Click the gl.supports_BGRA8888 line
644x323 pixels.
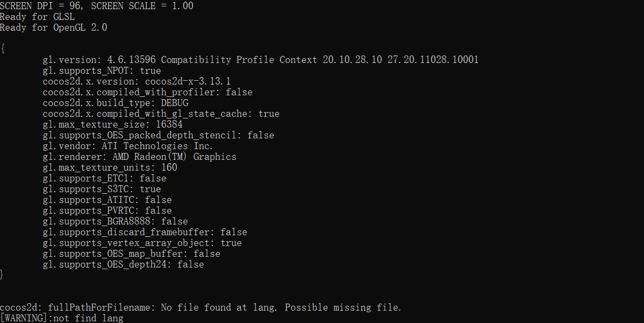115,221
